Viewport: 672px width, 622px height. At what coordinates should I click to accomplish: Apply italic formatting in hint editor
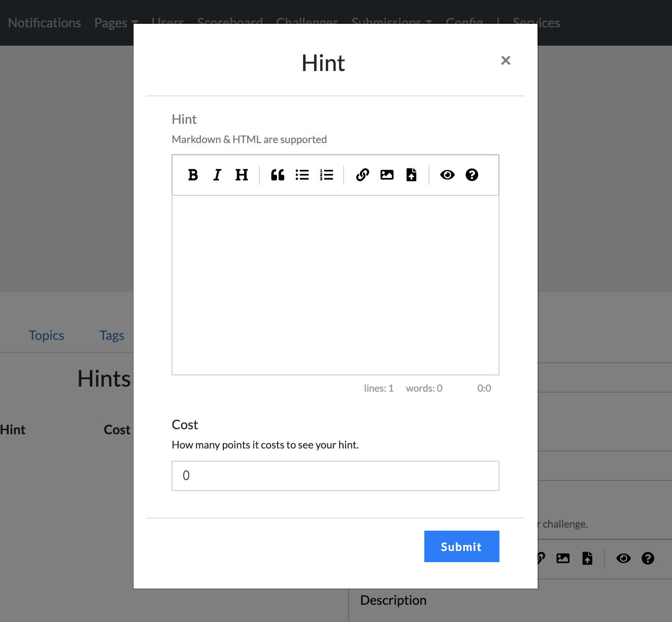pos(217,175)
